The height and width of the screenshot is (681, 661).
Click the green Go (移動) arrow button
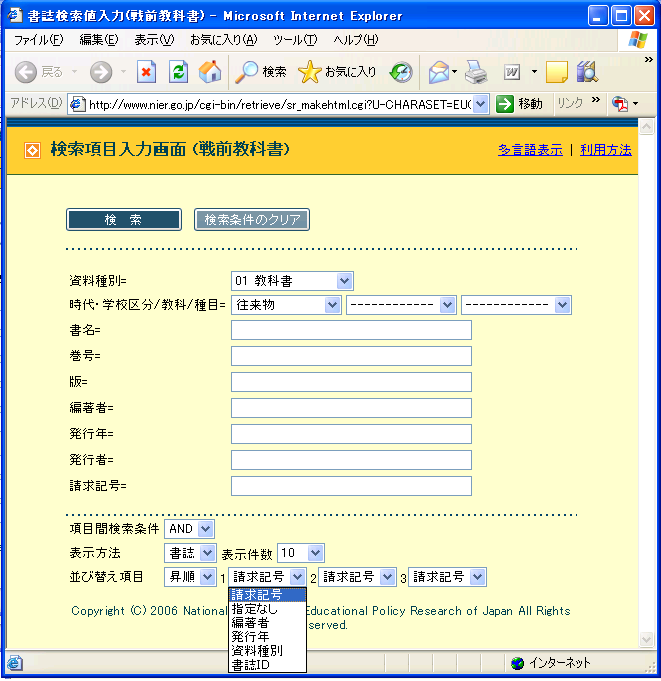[505, 104]
